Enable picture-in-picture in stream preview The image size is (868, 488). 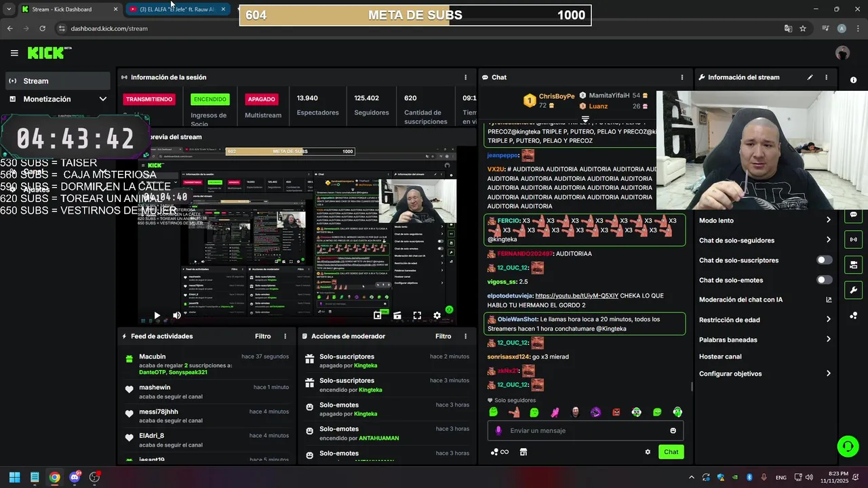378,315
